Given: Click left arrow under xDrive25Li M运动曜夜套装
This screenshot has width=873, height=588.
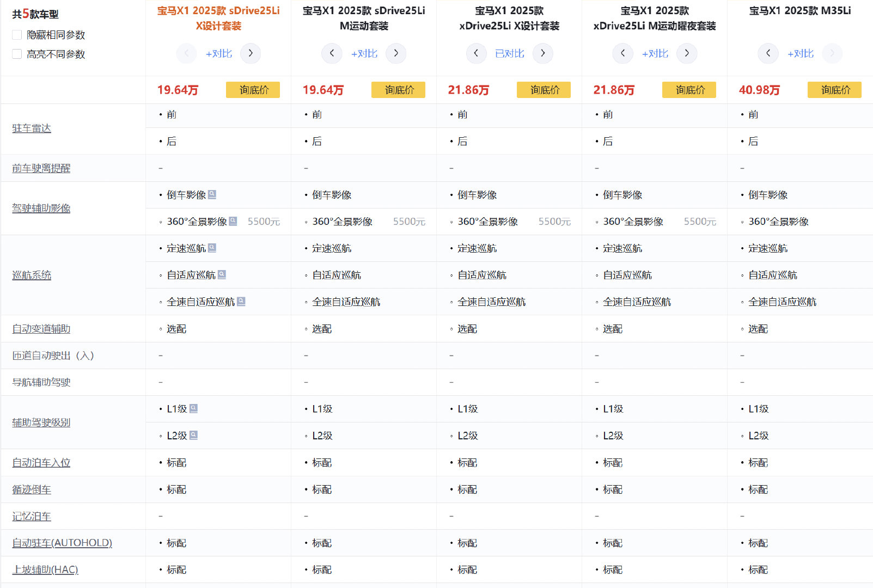Looking at the screenshot, I should (x=623, y=53).
